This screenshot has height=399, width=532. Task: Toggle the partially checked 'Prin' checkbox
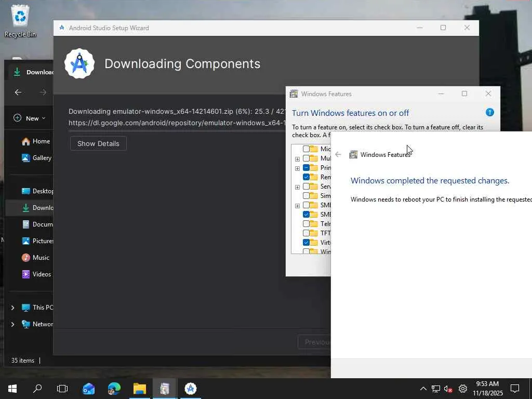306,168
